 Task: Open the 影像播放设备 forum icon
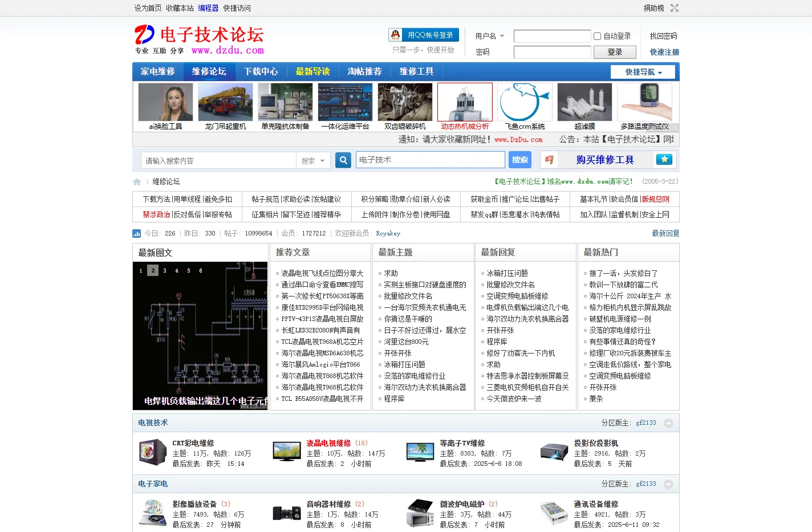click(x=153, y=513)
